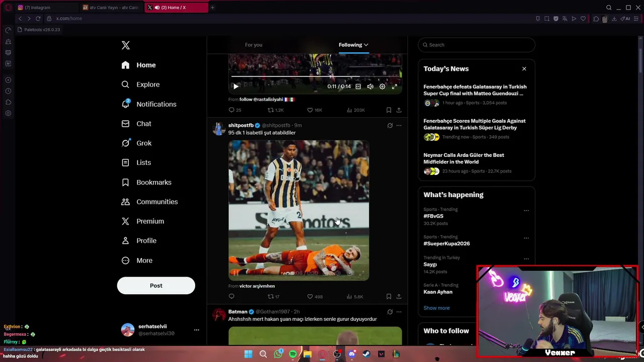The height and width of the screenshot is (362, 644).
Task: Click Show more under What's happening
Action: (437, 308)
